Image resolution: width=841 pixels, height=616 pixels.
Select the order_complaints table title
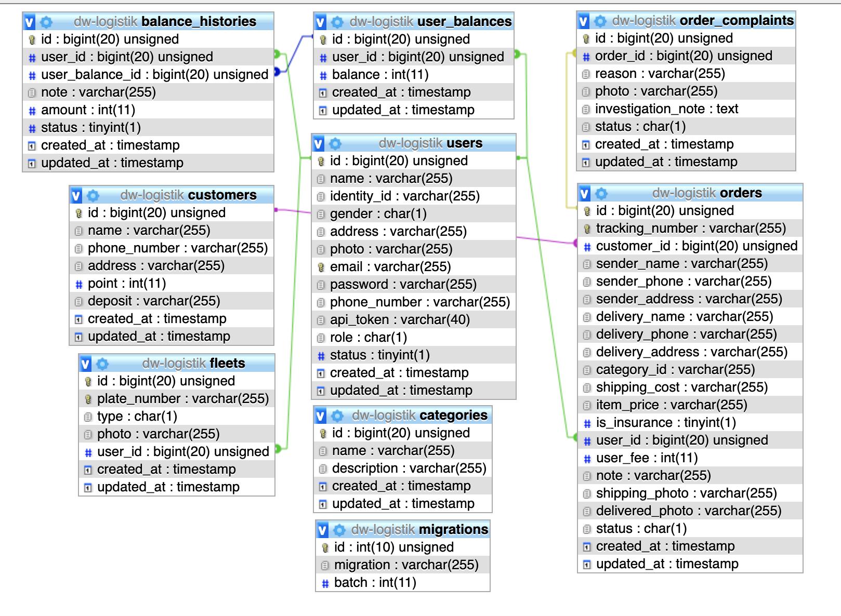click(x=703, y=21)
